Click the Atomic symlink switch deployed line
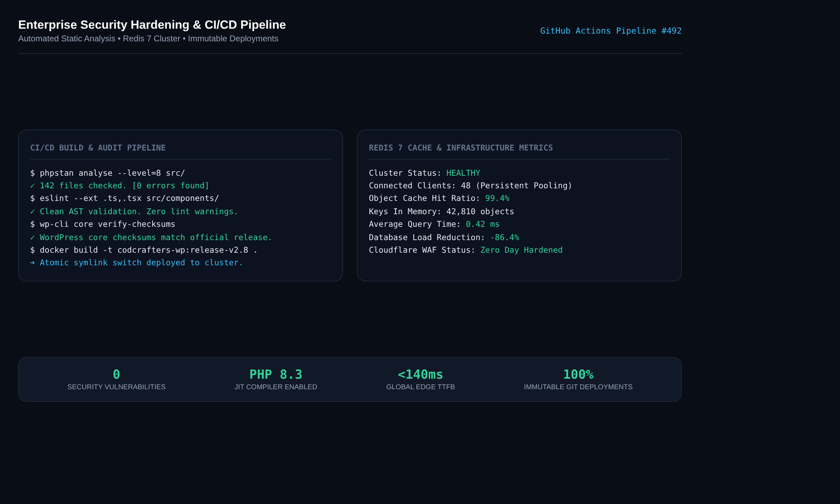This screenshot has height=504, width=840. (136, 262)
